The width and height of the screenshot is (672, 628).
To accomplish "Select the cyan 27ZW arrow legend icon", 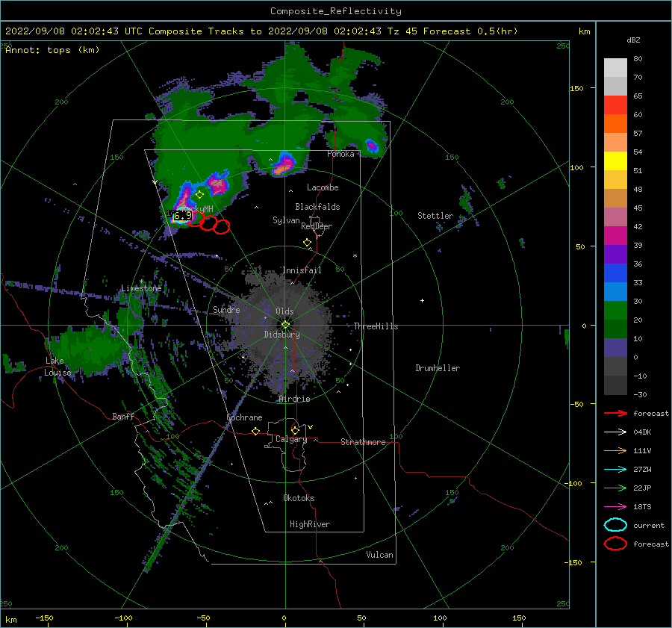I will 615,470.
